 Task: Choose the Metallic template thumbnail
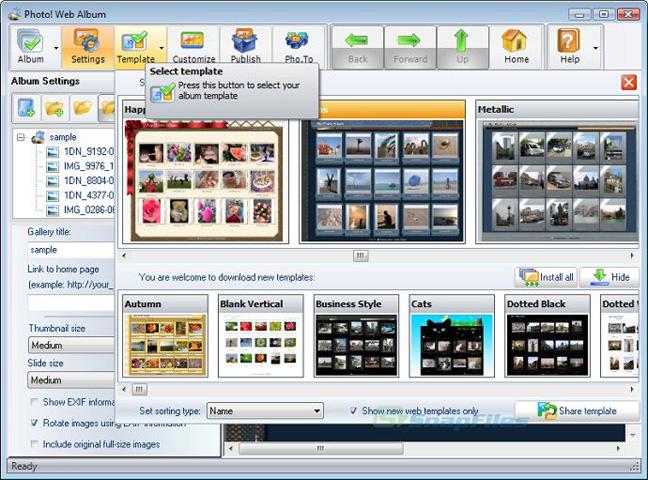coord(558,172)
